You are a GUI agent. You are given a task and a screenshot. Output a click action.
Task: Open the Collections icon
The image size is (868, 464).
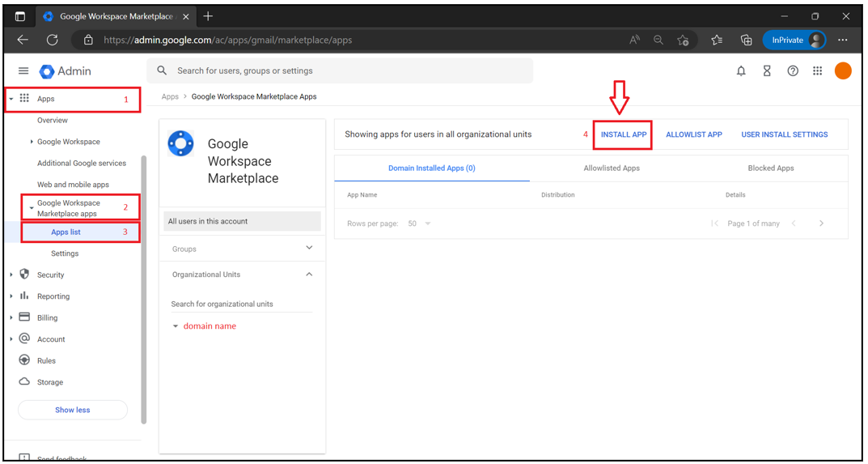point(746,40)
